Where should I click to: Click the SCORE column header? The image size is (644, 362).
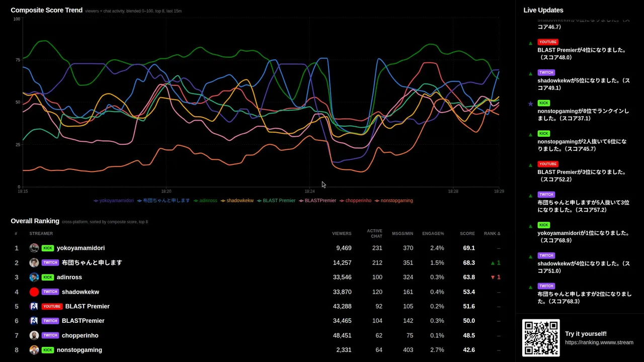pyautogui.click(x=467, y=233)
